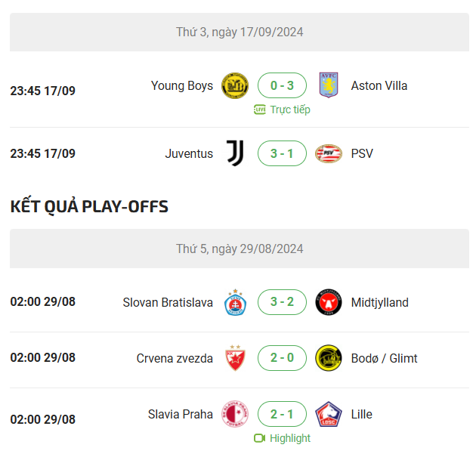Viewport: 476px width, 454px height.
Task: Open the Juventus 3 - 1 score
Action: 282,153
